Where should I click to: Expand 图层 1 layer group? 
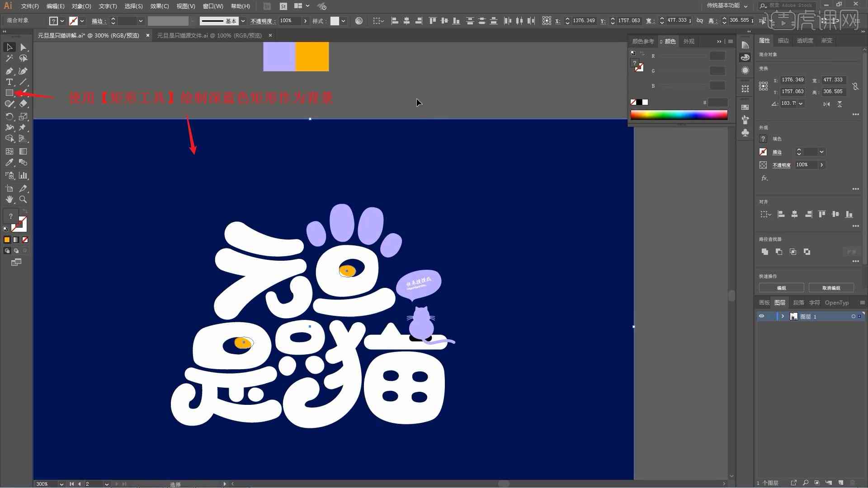[783, 316]
